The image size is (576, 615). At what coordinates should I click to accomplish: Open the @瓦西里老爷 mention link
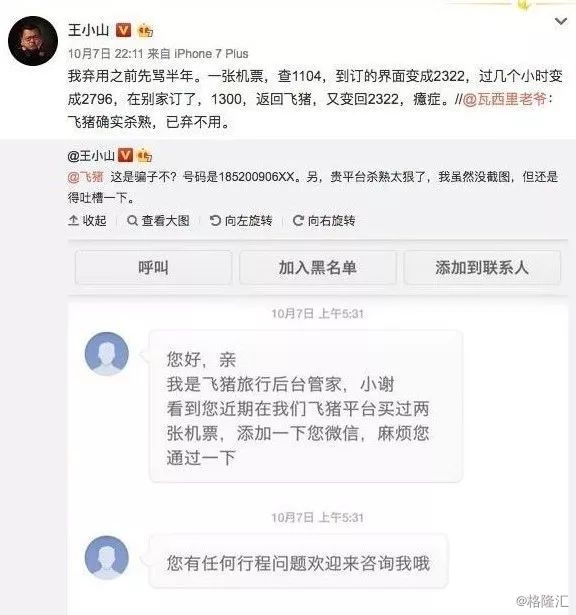505,99
